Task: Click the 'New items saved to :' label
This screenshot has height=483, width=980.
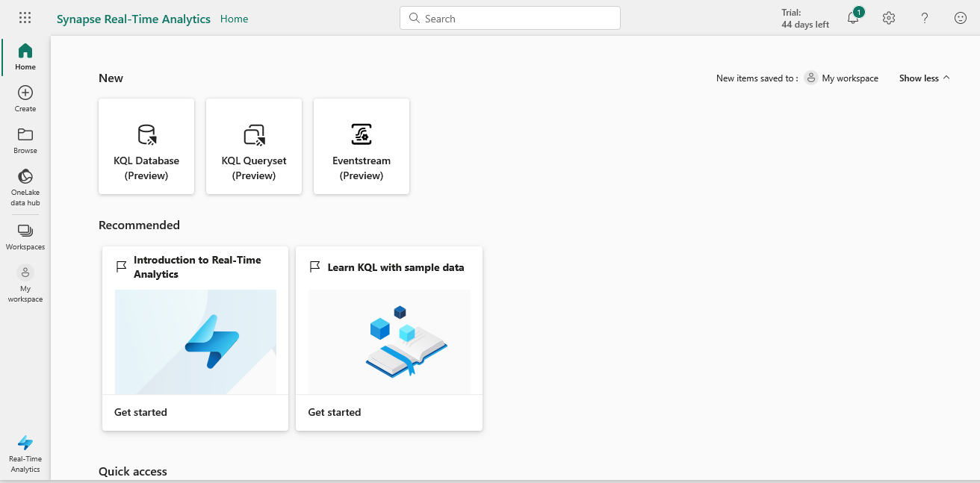Action: click(757, 78)
